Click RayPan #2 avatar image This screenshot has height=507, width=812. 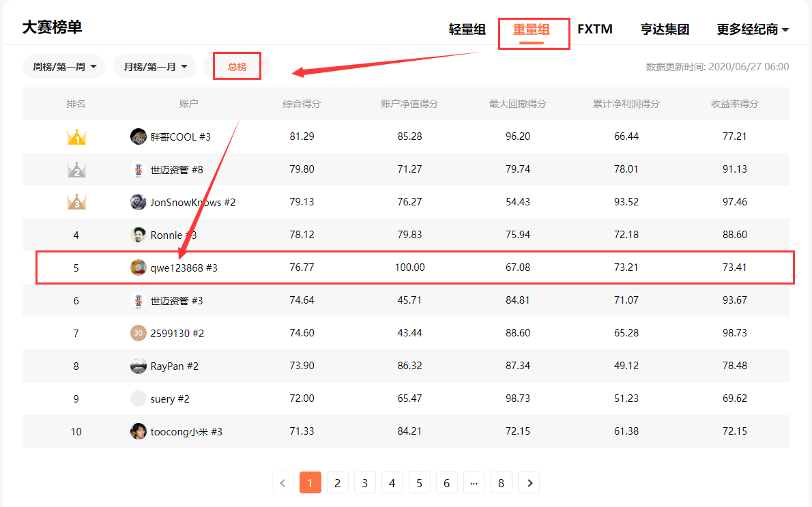(x=139, y=366)
